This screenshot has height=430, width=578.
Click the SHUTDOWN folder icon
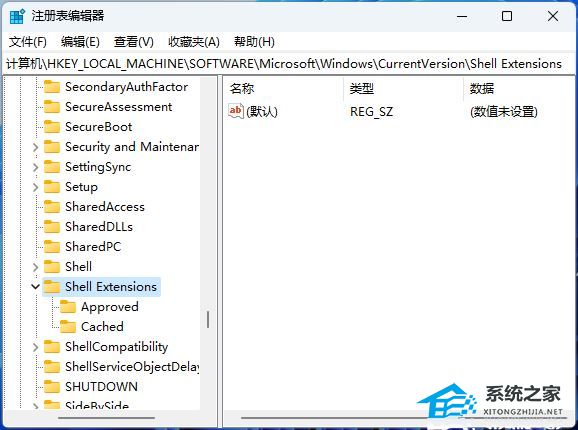point(52,387)
